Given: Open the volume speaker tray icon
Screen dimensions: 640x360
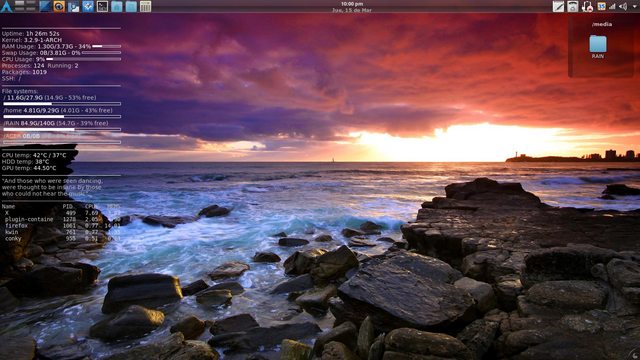Looking at the screenshot, I should pos(623,6).
